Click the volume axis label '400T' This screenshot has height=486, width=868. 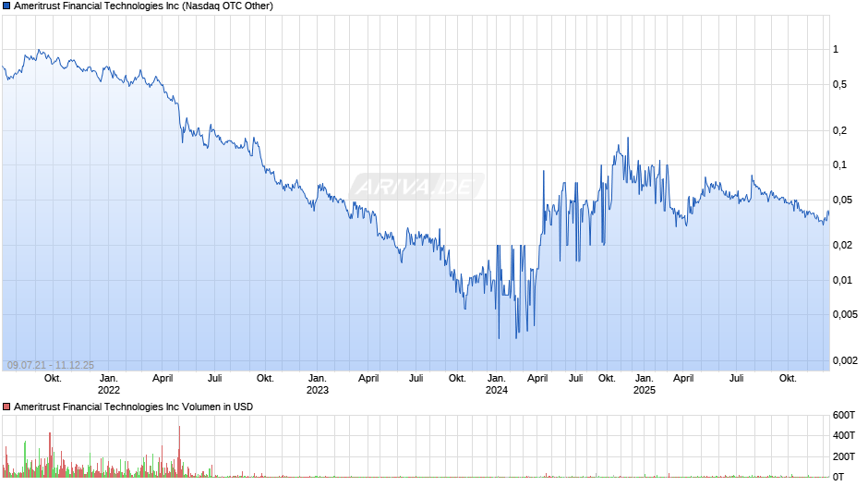tap(844, 435)
